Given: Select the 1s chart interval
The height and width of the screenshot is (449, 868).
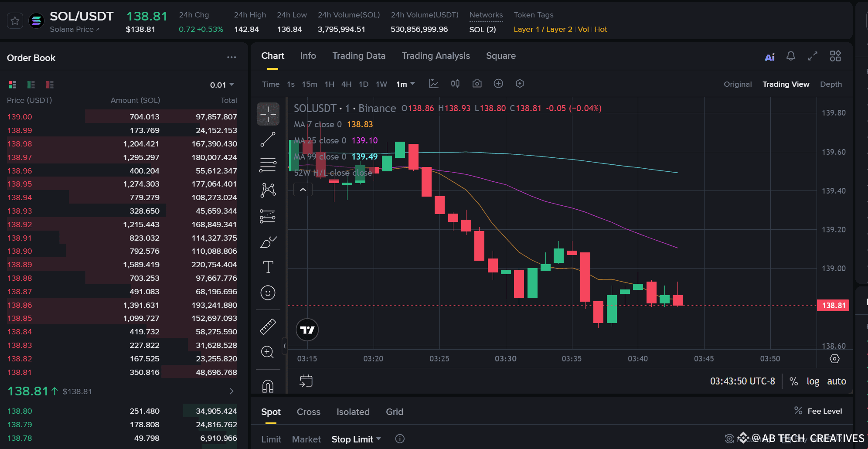Looking at the screenshot, I should pos(291,84).
